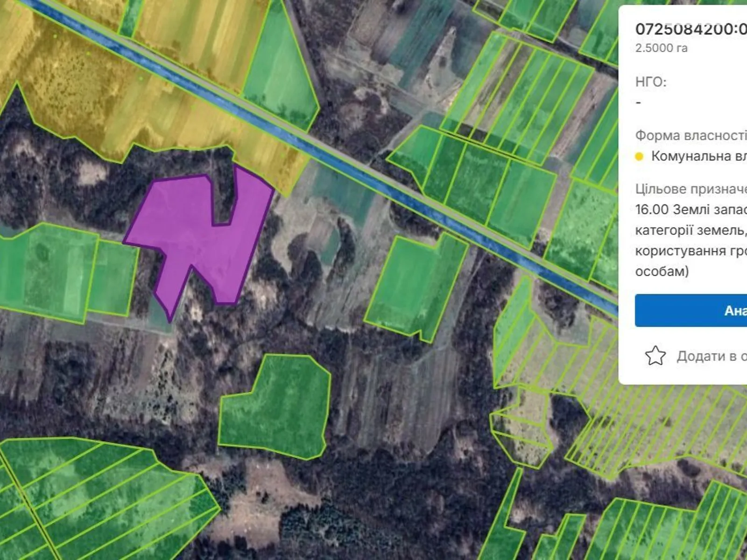The height and width of the screenshot is (560, 747).
Task: Click the star favorites icon
Action: pos(655,356)
